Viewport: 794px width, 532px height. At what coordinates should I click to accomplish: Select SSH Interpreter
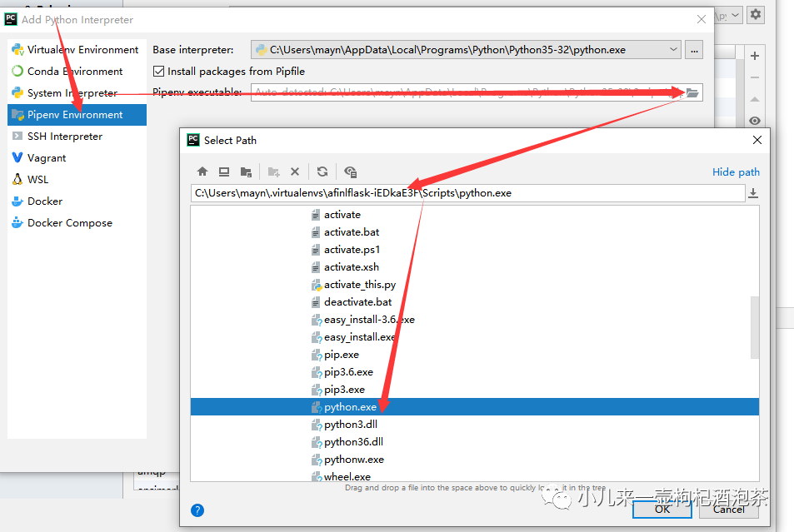pyautogui.click(x=77, y=137)
